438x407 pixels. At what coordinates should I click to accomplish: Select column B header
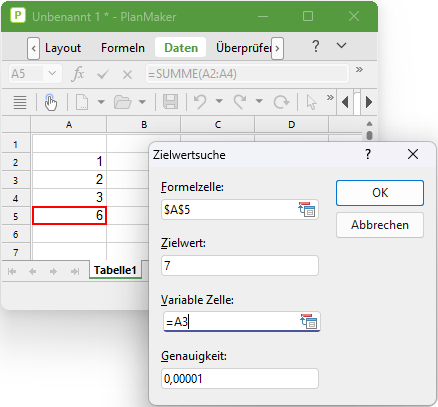pyautogui.click(x=144, y=125)
